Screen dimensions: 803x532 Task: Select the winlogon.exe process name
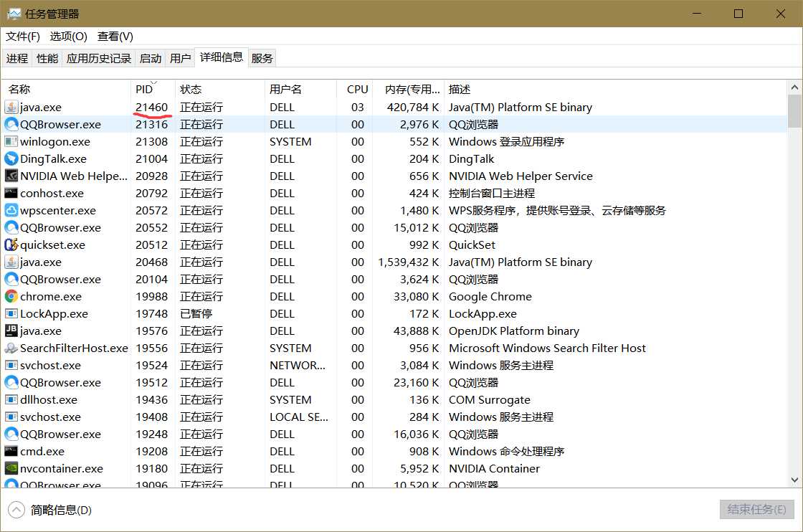pyautogui.click(x=54, y=141)
